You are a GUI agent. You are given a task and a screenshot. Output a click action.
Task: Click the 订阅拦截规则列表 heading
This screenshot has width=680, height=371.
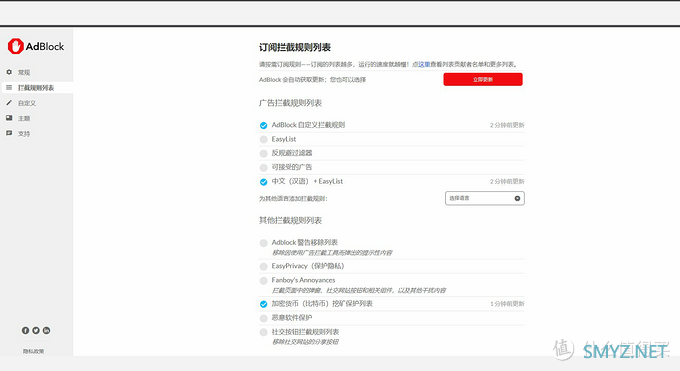[295, 47]
